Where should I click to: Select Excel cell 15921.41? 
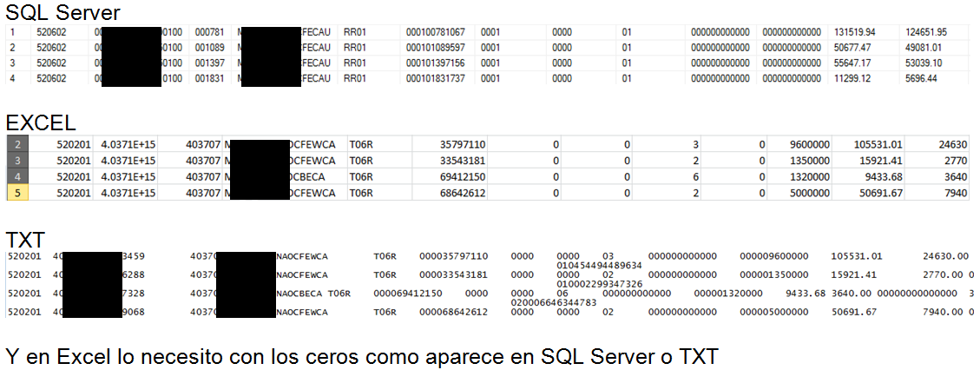pos(869,161)
